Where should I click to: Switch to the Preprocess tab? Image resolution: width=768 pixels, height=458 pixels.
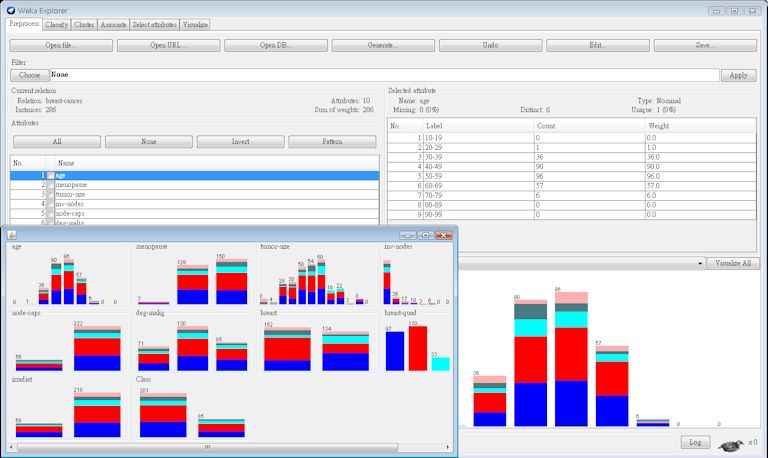click(24, 24)
